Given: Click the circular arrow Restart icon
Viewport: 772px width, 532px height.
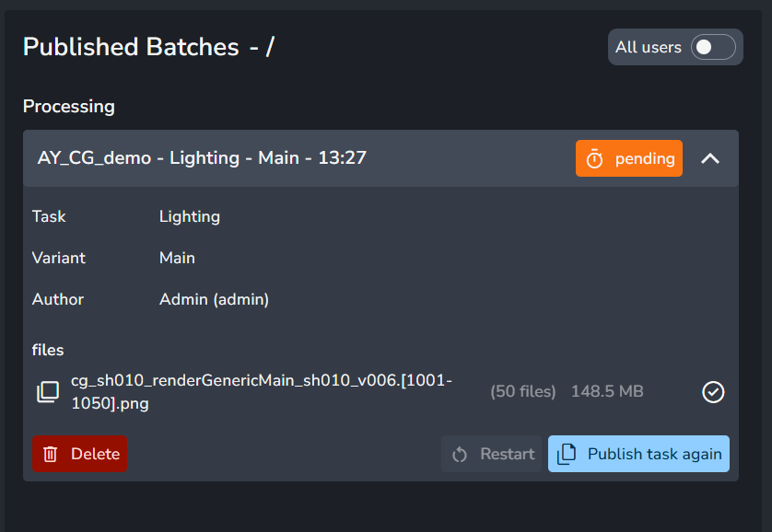Looking at the screenshot, I should pos(461,454).
